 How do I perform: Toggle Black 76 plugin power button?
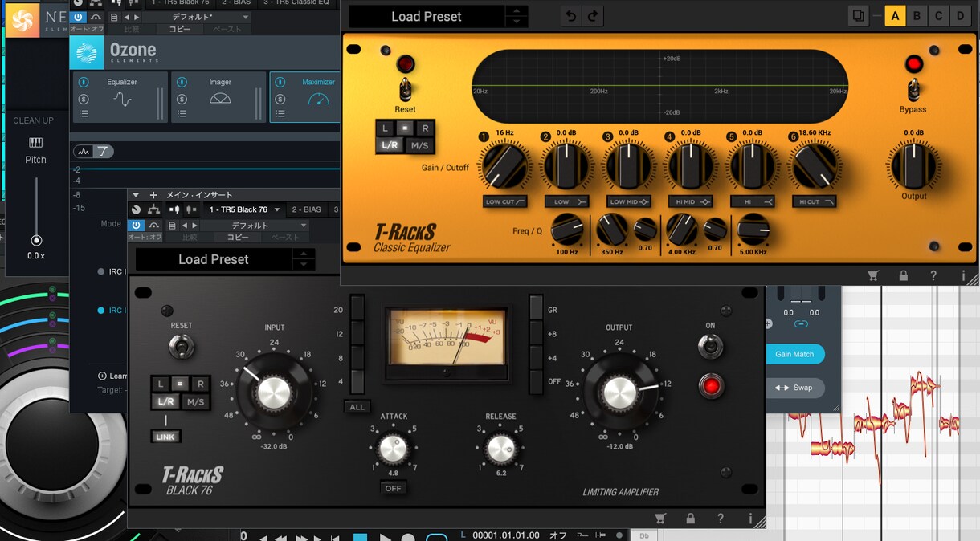click(x=137, y=226)
